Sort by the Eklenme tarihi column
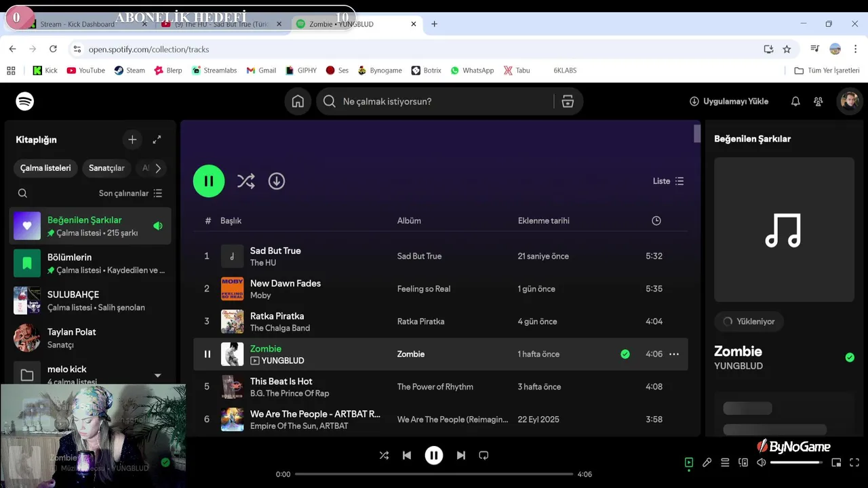The width and height of the screenshot is (868, 488). [x=544, y=220]
